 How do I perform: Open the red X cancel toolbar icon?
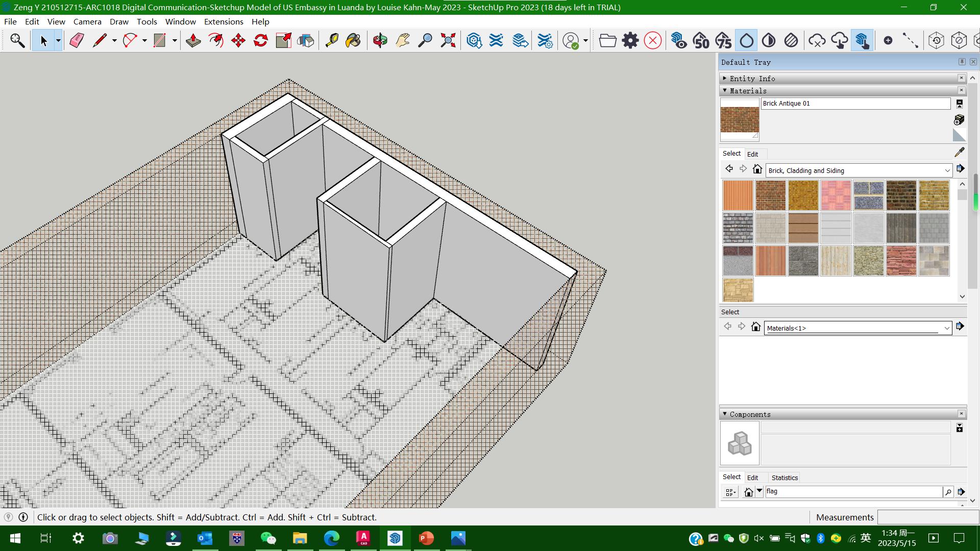(x=652, y=40)
